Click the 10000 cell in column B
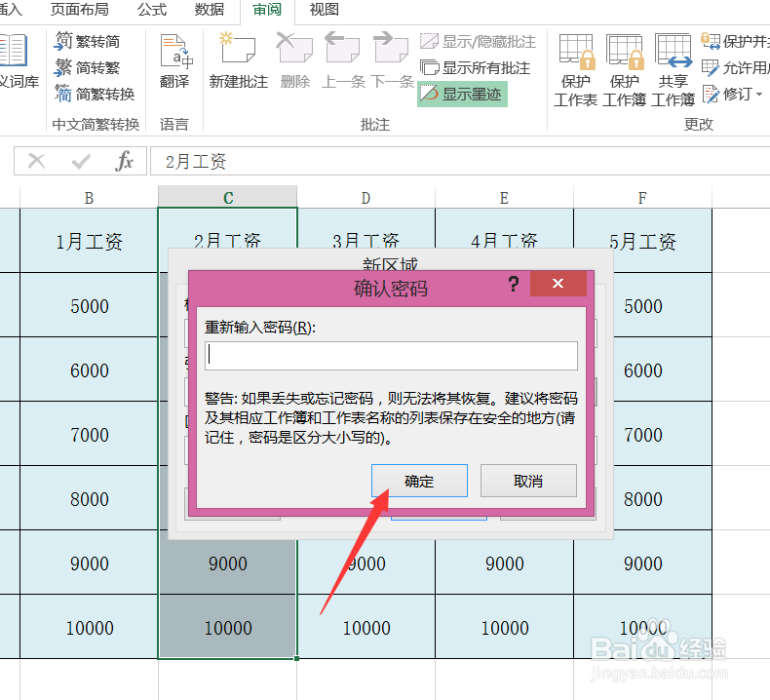 tap(89, 627)
